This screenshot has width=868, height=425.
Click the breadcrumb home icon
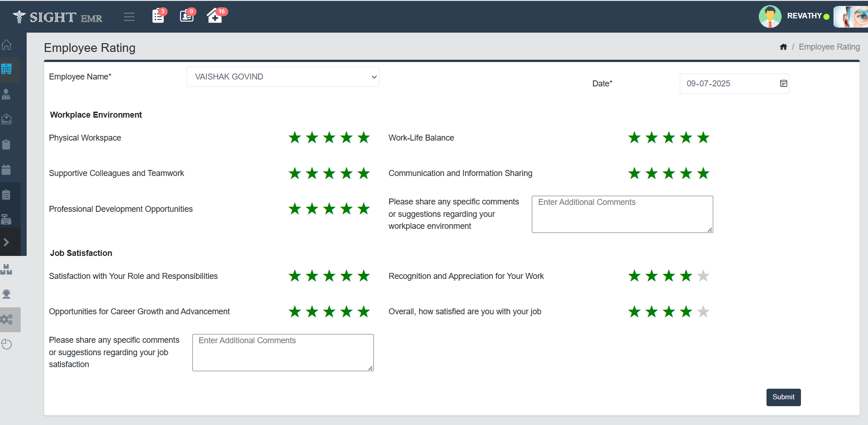pos(783,47)
